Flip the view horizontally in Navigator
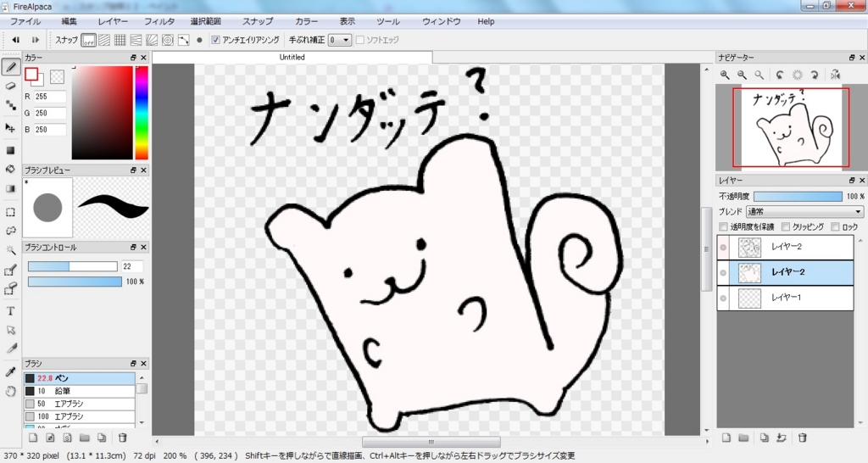868x463 pixels. coord(835,75)
